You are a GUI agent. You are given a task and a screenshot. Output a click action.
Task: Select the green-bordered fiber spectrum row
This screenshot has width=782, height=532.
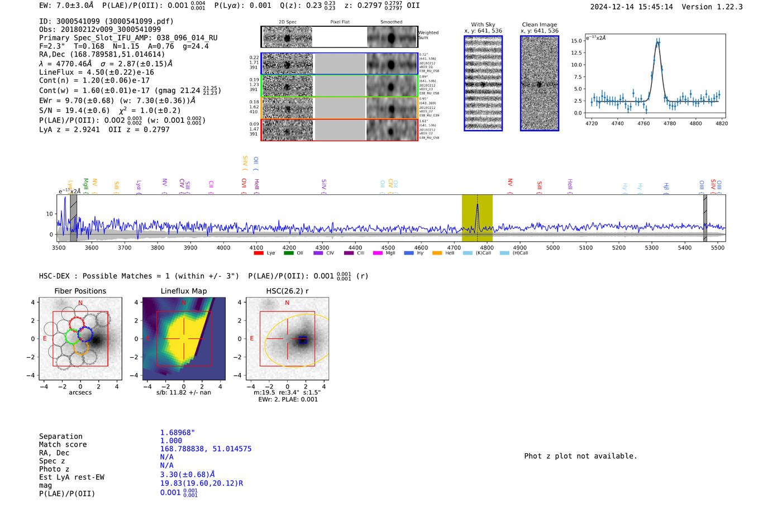(x=339, y=86)
